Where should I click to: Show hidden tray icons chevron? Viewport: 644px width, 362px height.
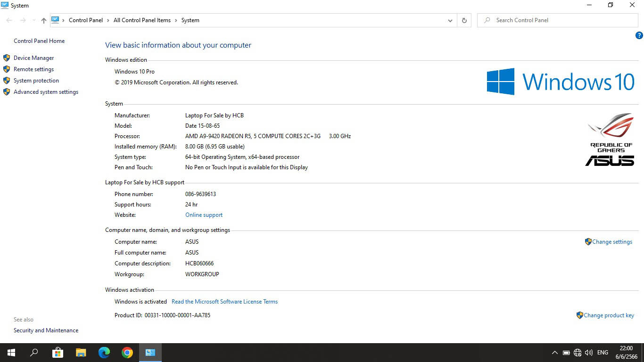point(554,353)
